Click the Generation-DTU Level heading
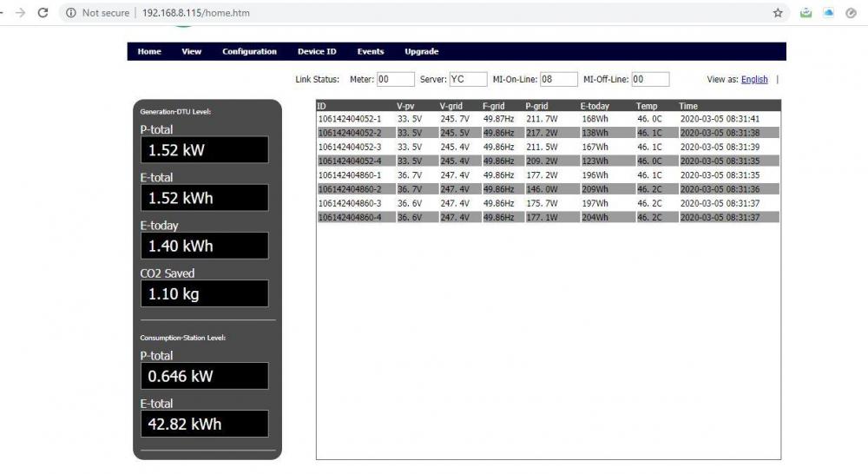The width and height of the screenshot is (868, 474). pos(175,111)
